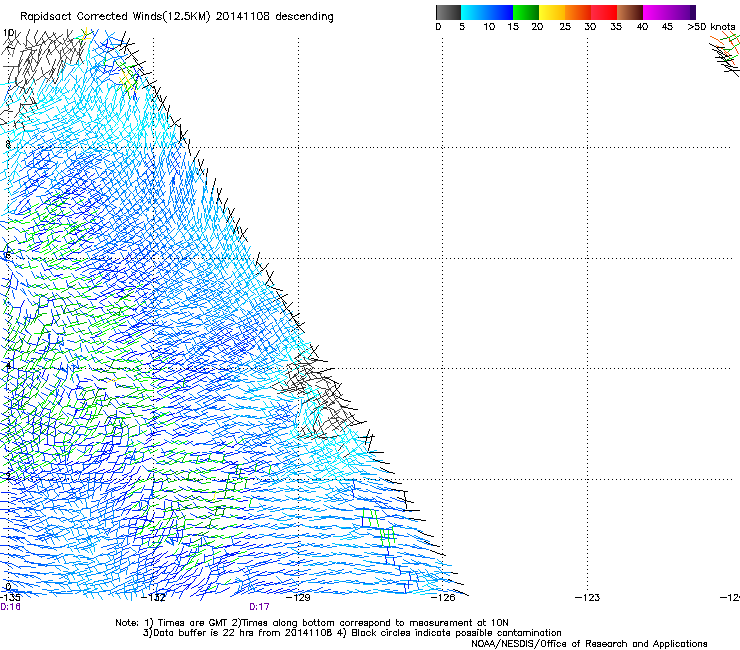This screenshot has width=740, height=650.
Task: Click the '>50 knots' legend label
Action: [711, 27]
